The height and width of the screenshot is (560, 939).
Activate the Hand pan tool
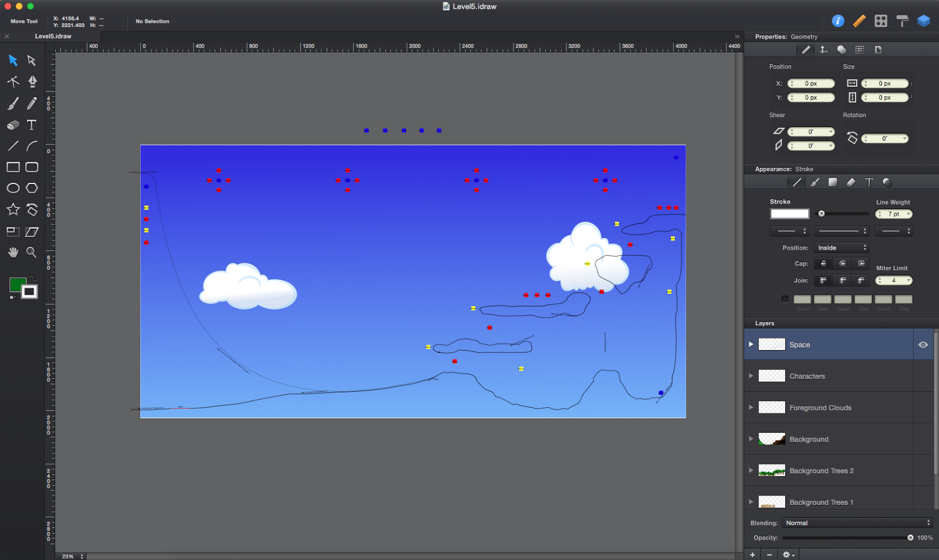[x=13, y=252]
